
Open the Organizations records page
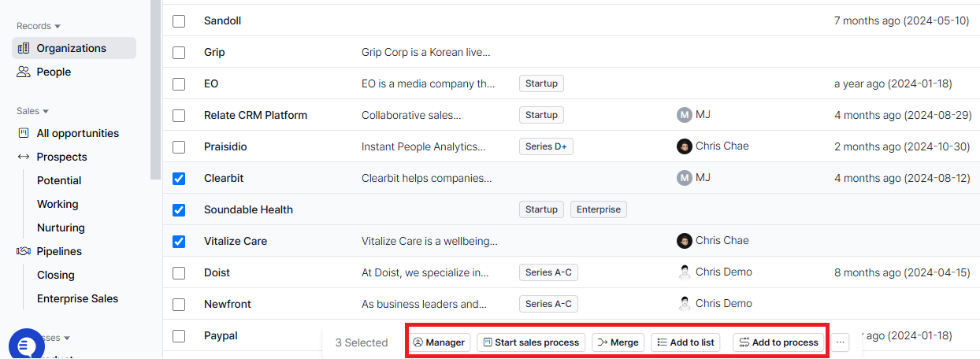click(x=74, y=48)
